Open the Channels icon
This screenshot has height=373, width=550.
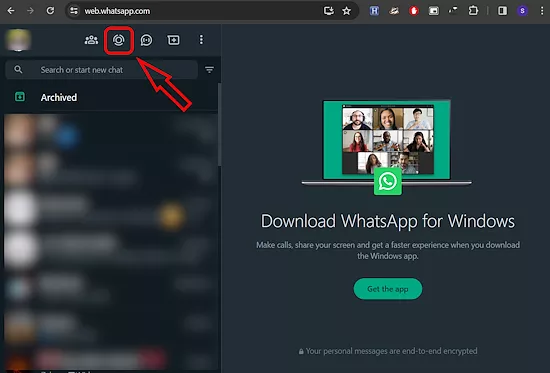pyautogui.click(x=146, y=40)
